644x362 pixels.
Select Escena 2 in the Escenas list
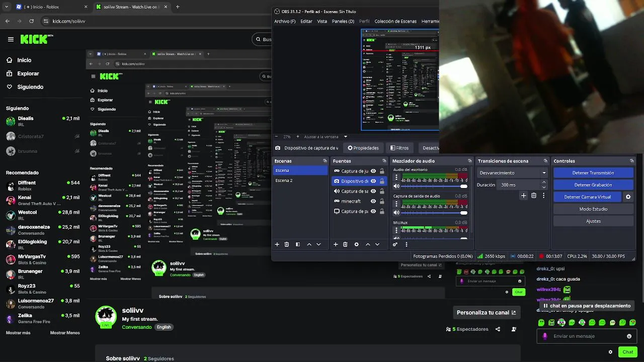(300, 180)
